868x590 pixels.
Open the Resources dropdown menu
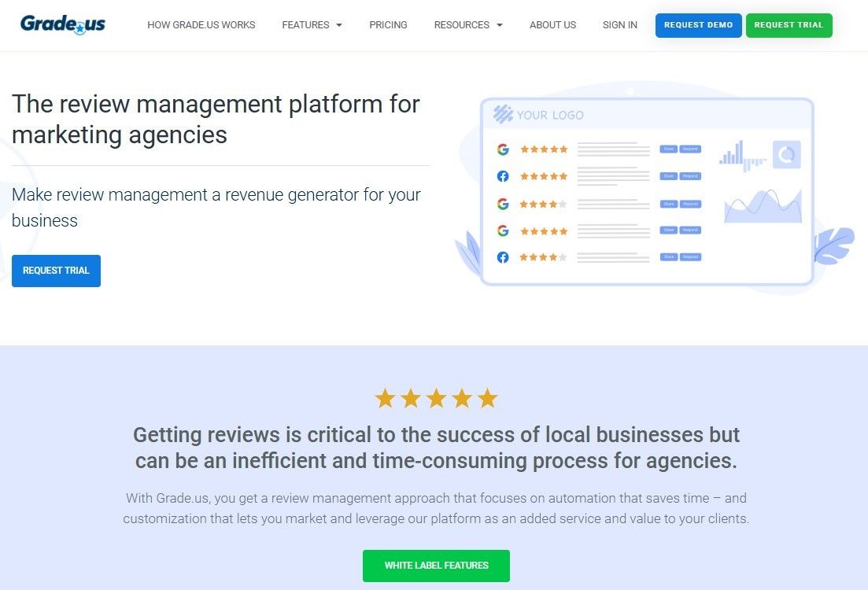(x=467, y=25)
